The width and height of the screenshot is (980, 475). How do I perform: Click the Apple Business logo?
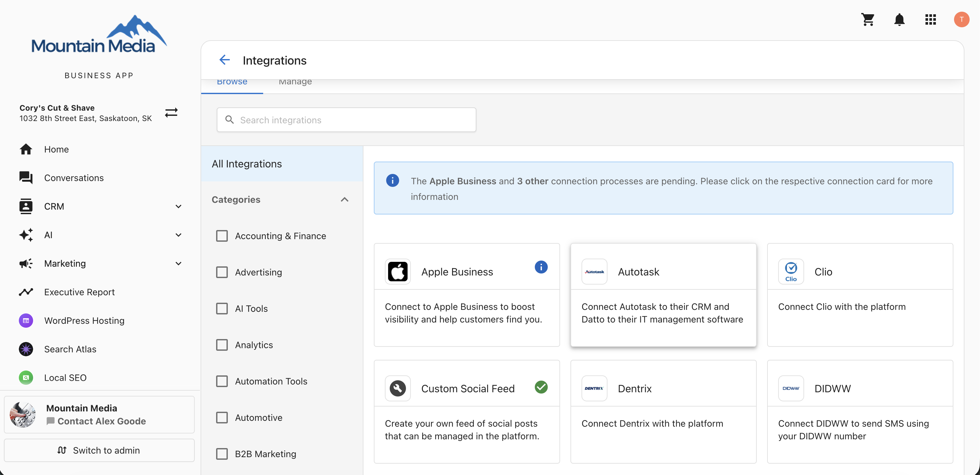click(x=398, y=272)
